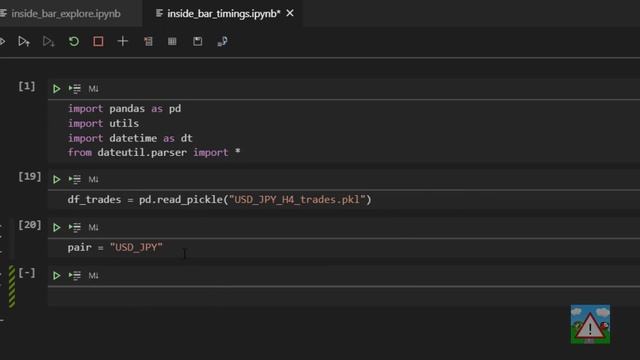Select the [20] execution count label

tap(29, 224)
